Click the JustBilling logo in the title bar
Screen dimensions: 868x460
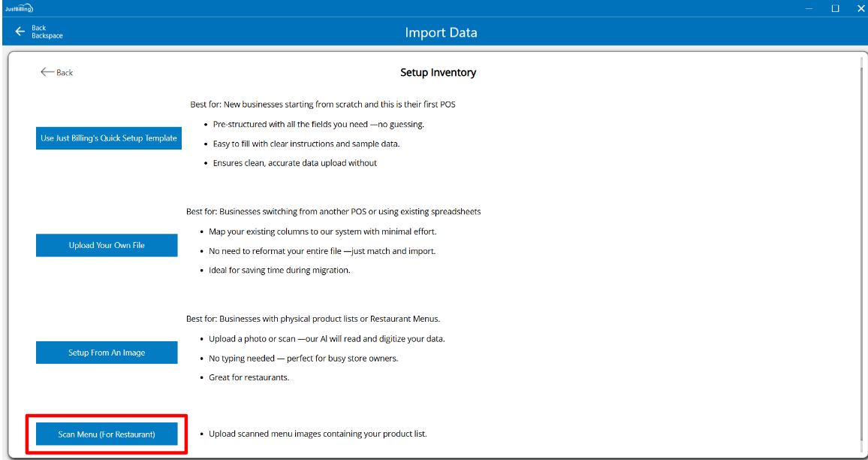[18, 8]
